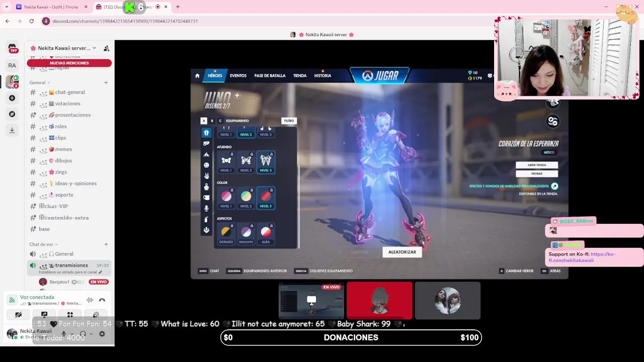Viewport: 644px width, 362px height.
Task: Click the round swap icon above skin name
Action: pos(552,121)
